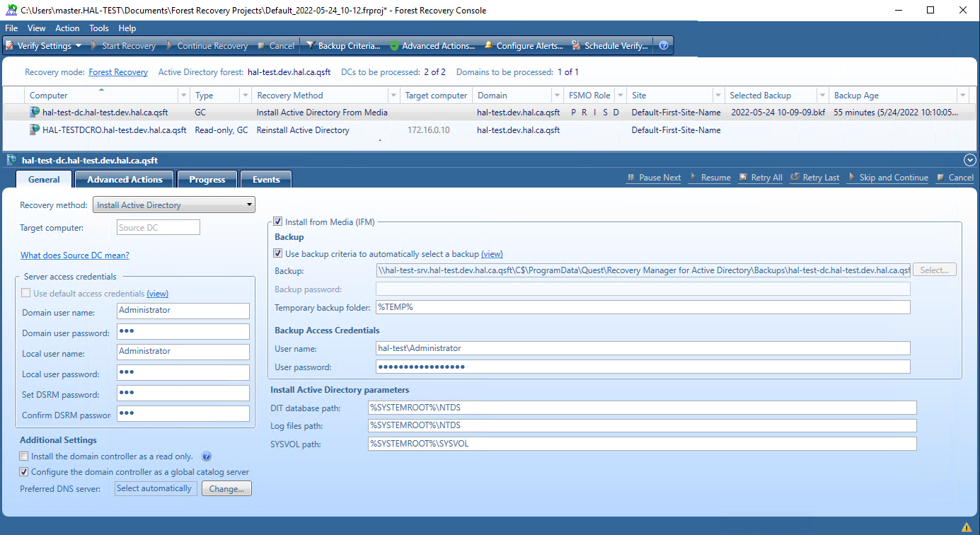Image resolution: width=980 pixels, height=535 pixels.
Task: Click the Change button for DNS server
Action: (226, 489)
